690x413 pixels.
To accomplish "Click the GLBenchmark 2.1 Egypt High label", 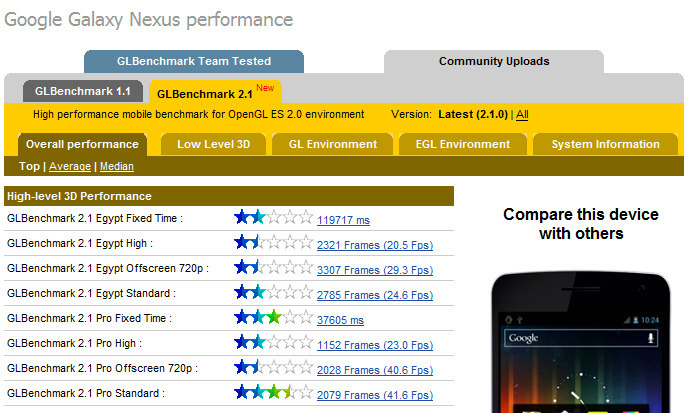I will [x=80, y=243].
